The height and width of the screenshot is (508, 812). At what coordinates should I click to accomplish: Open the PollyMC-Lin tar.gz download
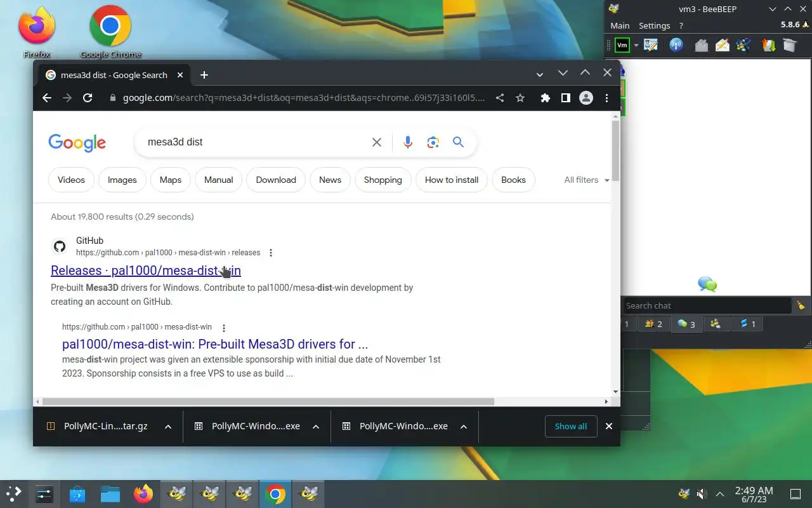tap(98, 426)
